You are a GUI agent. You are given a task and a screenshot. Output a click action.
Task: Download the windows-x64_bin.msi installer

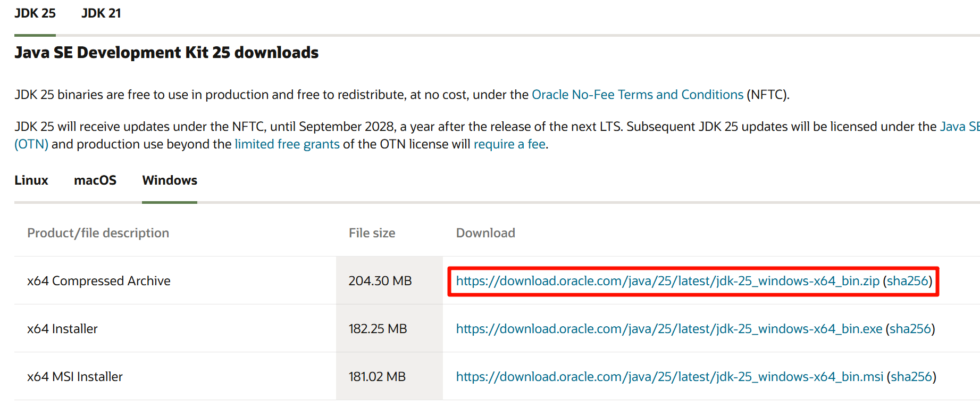pos(669,377)
